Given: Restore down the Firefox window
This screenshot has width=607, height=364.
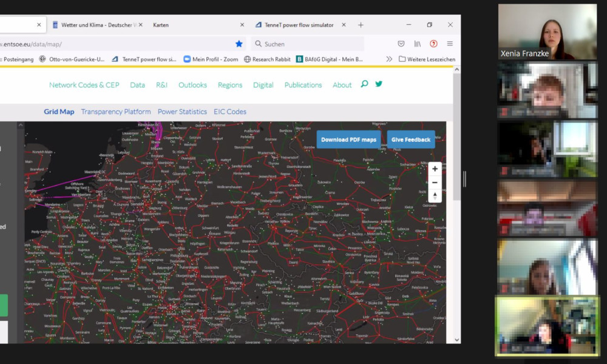Looking at the screenshot, I should click(429, 25).
